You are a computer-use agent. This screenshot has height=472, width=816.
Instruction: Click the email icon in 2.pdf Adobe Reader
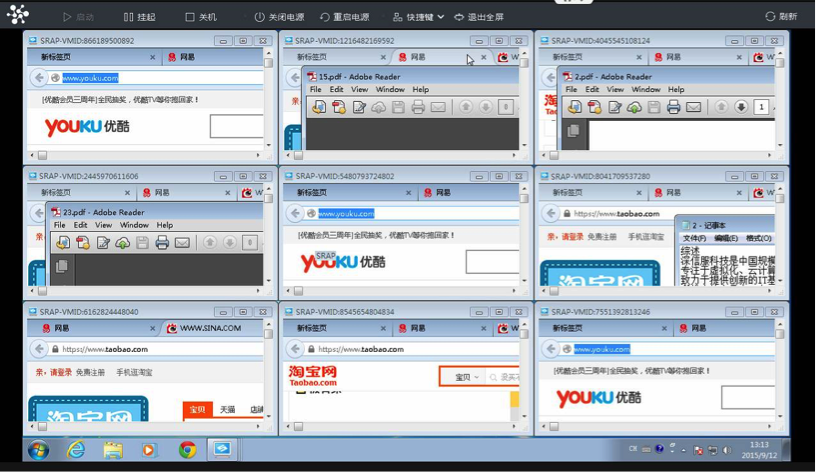click(x=693, y=107)
